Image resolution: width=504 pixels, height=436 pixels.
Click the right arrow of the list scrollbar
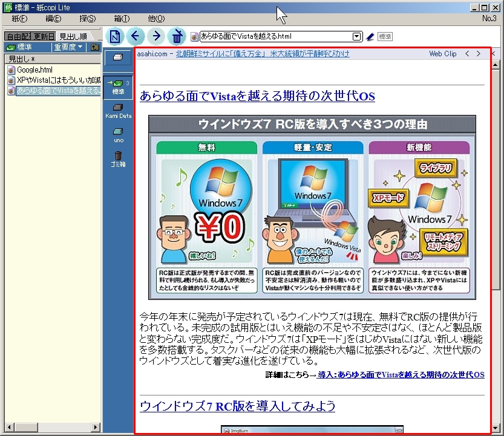[96, 428]
